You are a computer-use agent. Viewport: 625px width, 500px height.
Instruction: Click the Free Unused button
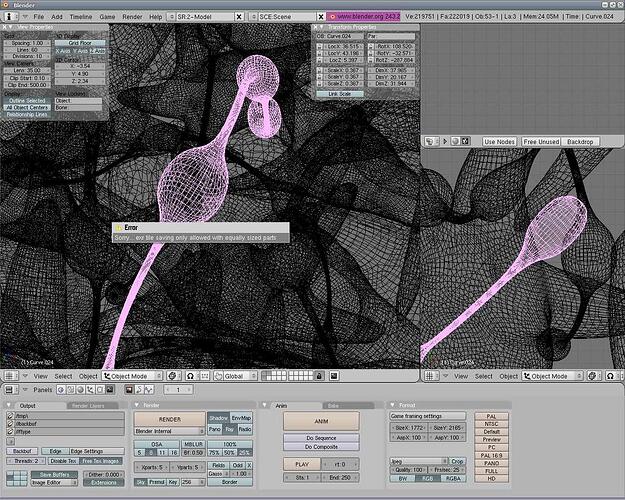[x=541, y=142]
